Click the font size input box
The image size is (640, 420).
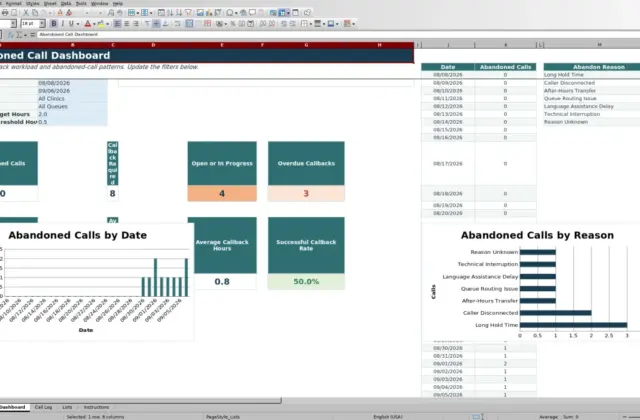click(x=30, y=24)
